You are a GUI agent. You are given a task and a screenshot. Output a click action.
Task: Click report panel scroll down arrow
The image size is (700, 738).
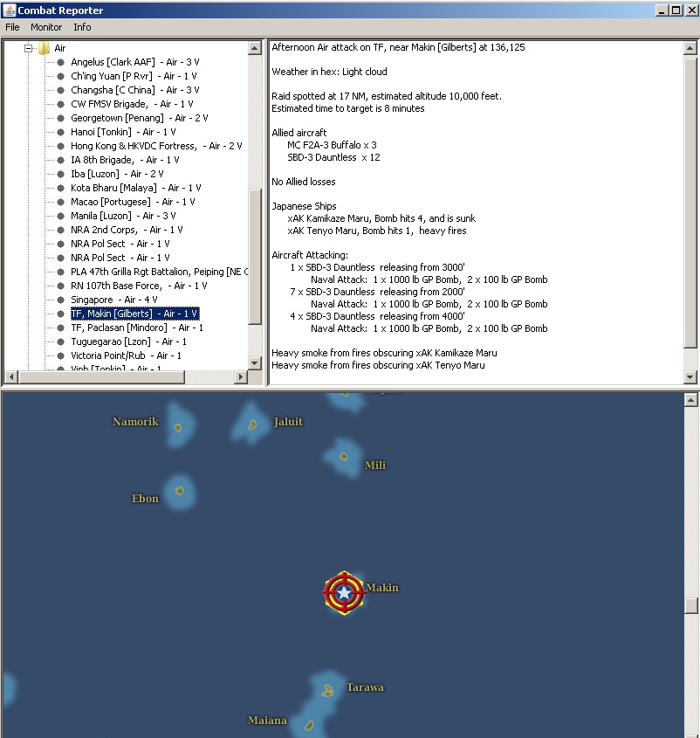point(690,376)
